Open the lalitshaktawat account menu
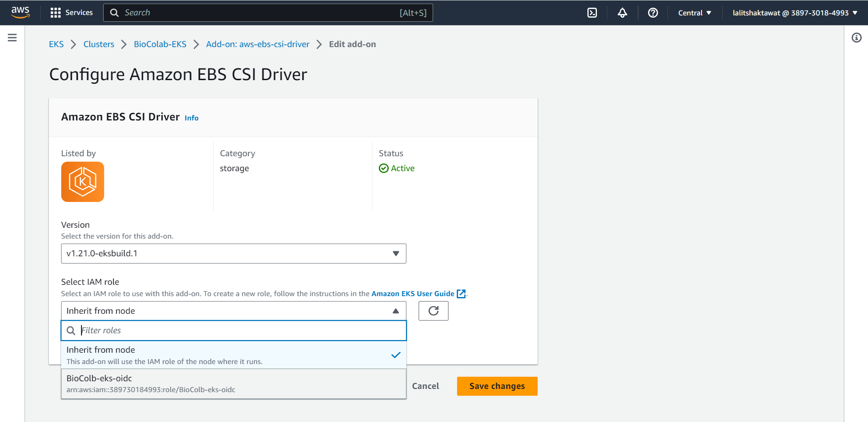This screenshot has height=422, width=868. click(x=795, y=13)
